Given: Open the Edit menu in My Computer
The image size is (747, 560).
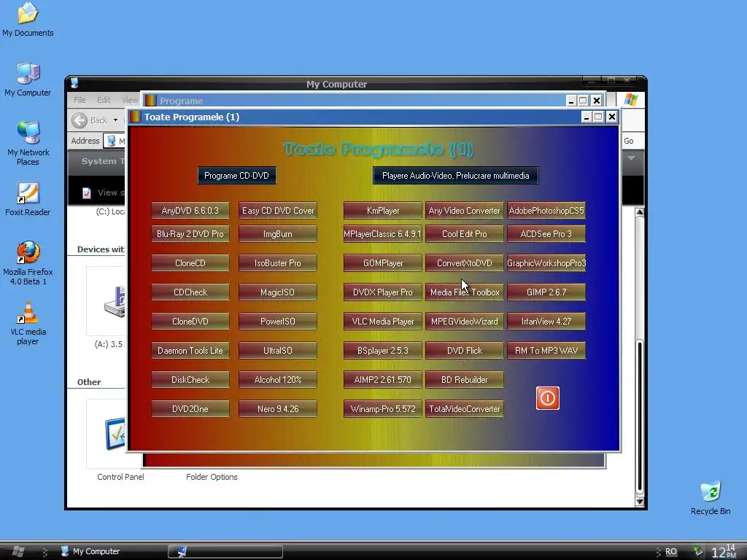Looking at the screenshot, I should (x=104, y=100).
